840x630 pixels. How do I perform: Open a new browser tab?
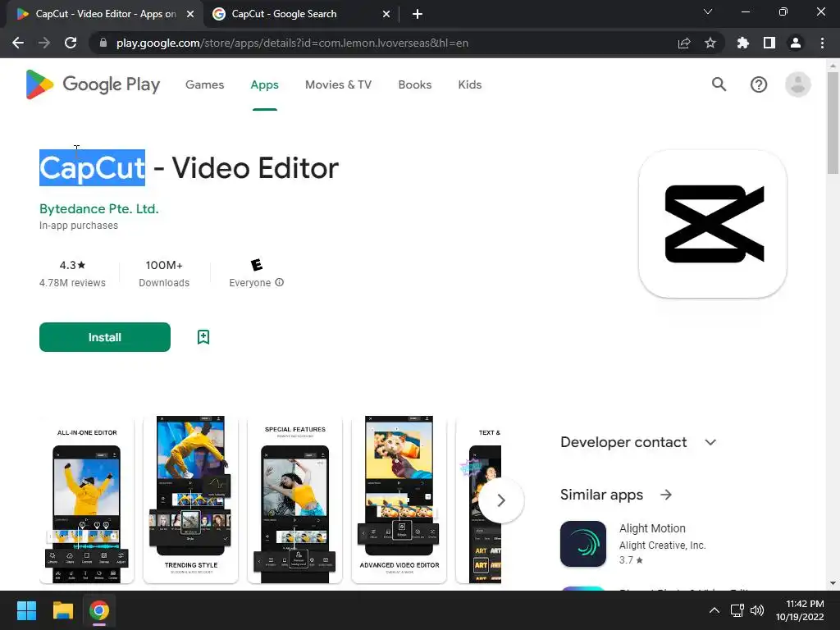(x=418, y=14)
